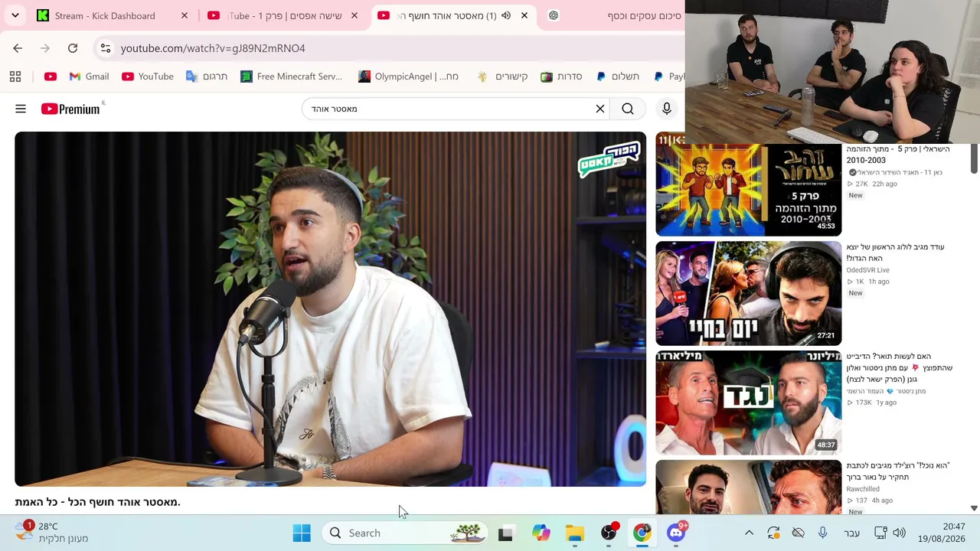This screenshot has width=980, height=551.
Task: Open network settings tray icon
Action: point(880,533)
